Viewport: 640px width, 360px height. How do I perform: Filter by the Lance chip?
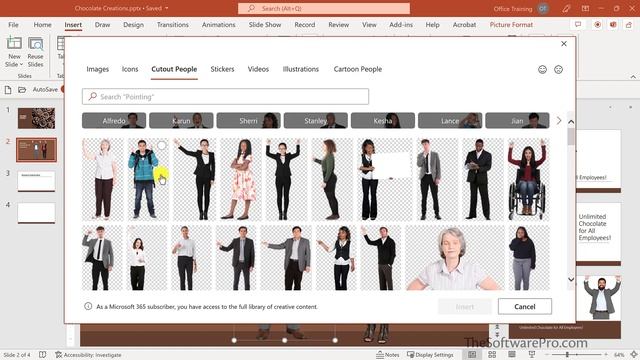(x=450, y=120)
